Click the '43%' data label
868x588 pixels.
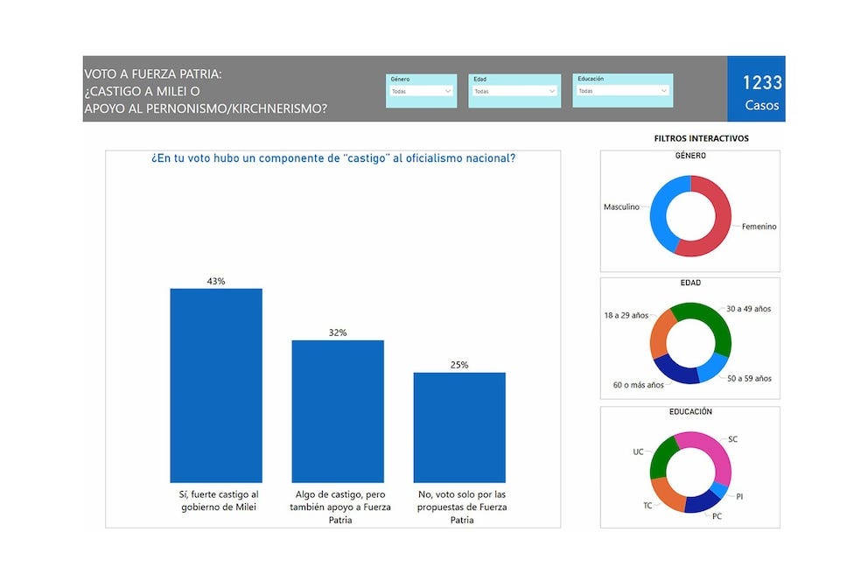click(x=216, y=281)
